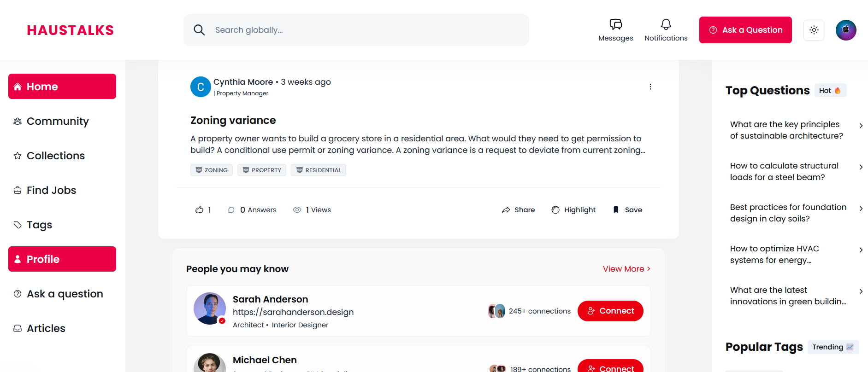Open the answers comment icon
The height and width of the screenshot is (372, 868).
tap(231, 210)
